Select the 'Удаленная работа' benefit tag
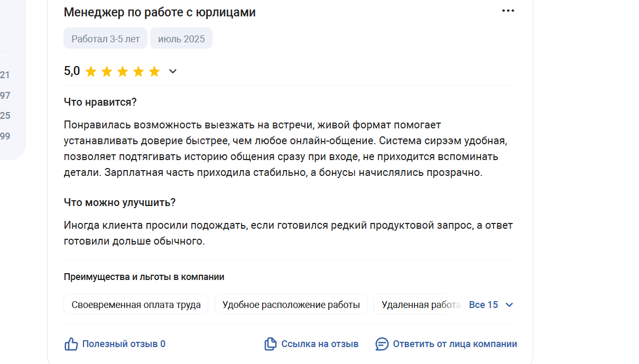Screen dimensions: 639x364 tap(421, 304)
